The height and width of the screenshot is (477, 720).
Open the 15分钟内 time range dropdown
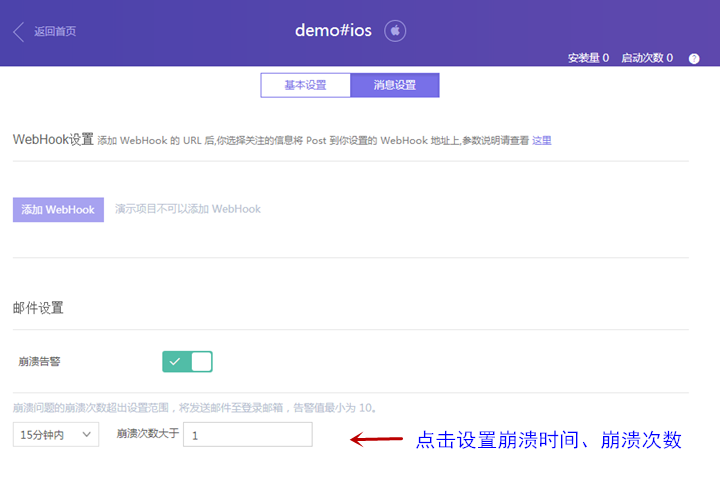[x=56, y=434]
